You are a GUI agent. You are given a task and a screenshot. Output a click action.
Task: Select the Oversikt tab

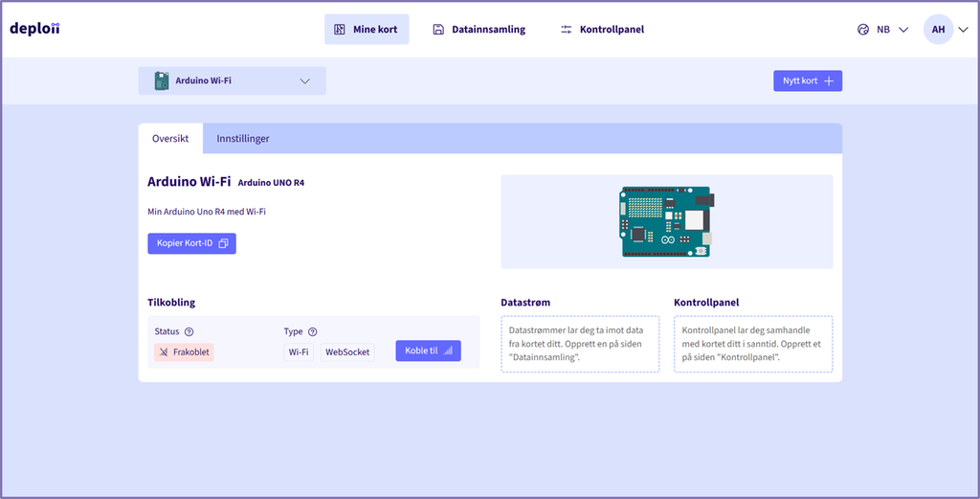170,139
